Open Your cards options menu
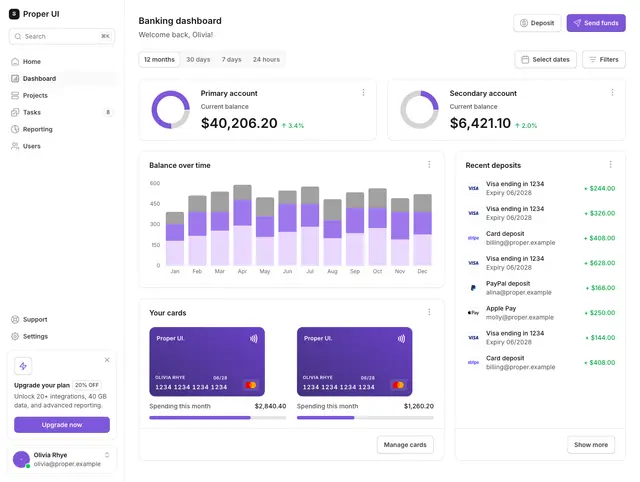The image size is (640, 482). (x=429, y=312)
